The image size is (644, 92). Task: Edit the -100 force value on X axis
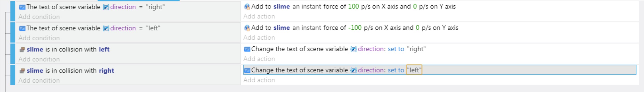click(355, 28)
